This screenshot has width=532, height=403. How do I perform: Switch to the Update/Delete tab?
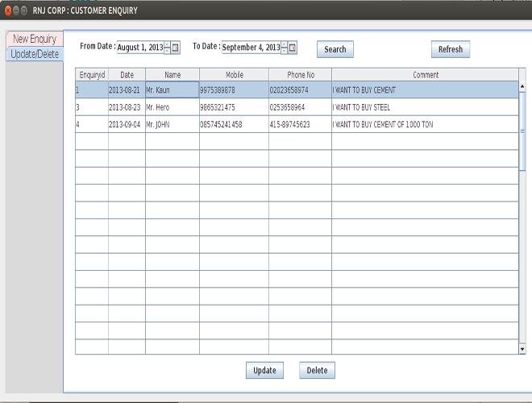[35, 54]
